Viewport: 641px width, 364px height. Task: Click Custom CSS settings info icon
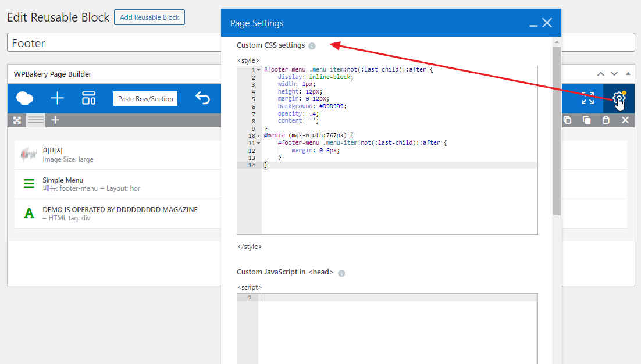point(312,46)
